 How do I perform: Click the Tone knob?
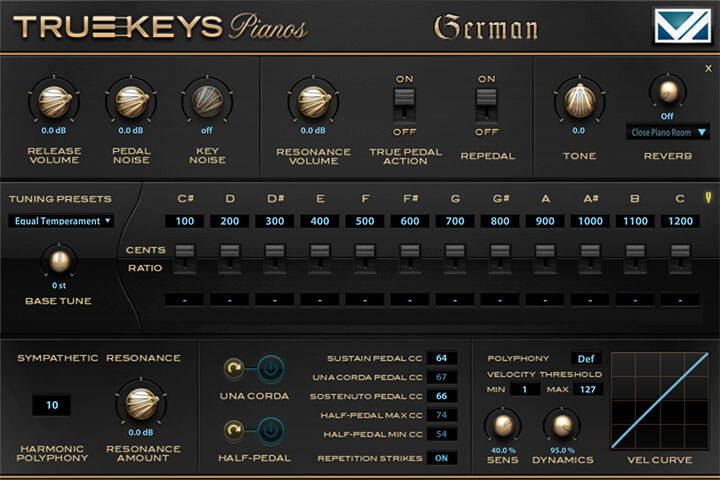pos(578,101)
